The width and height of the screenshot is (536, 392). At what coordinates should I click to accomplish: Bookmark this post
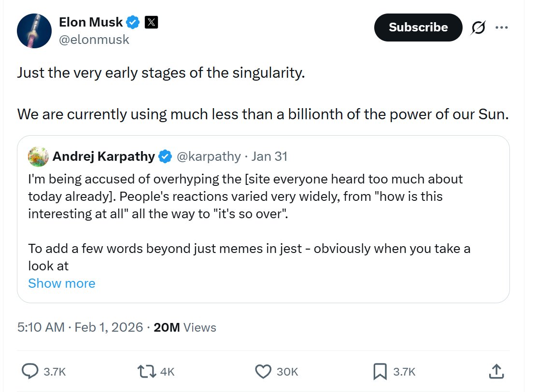380,371
